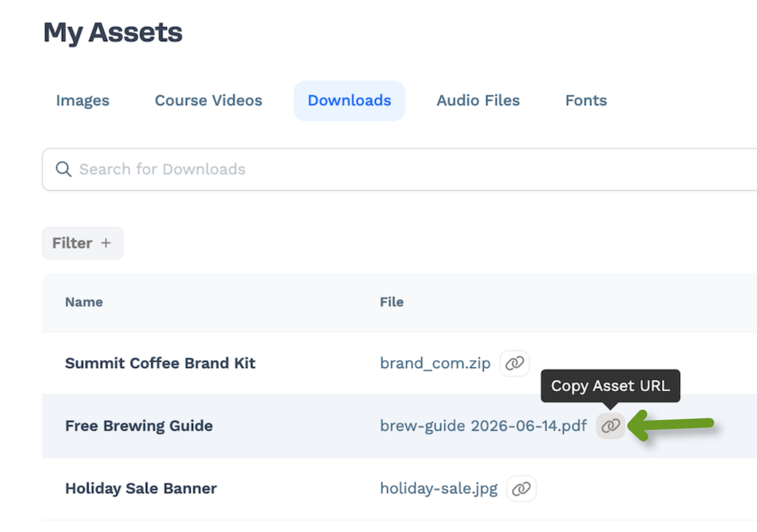Screen dimensions: 757x532
Task: Open the Course Videos tab
Action: coord(208,101)
